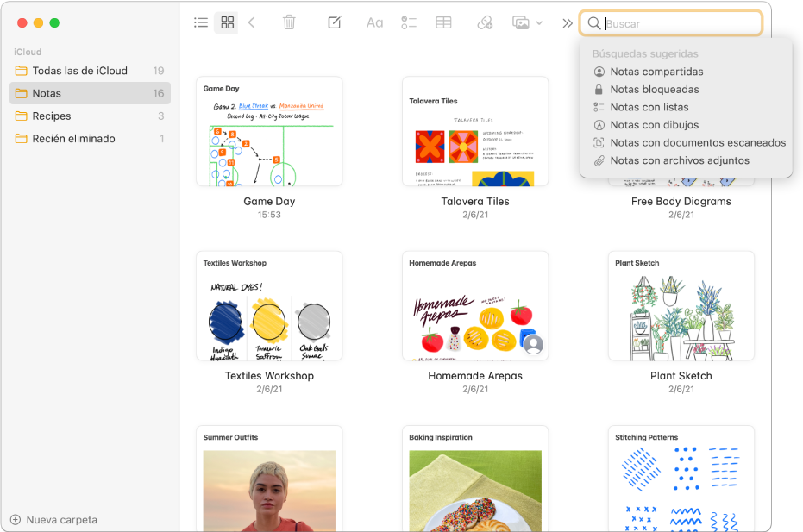Click the plus icon beside Nueva carpeta
This screenshot has width=803, height=532.
[x=16, y=520]
